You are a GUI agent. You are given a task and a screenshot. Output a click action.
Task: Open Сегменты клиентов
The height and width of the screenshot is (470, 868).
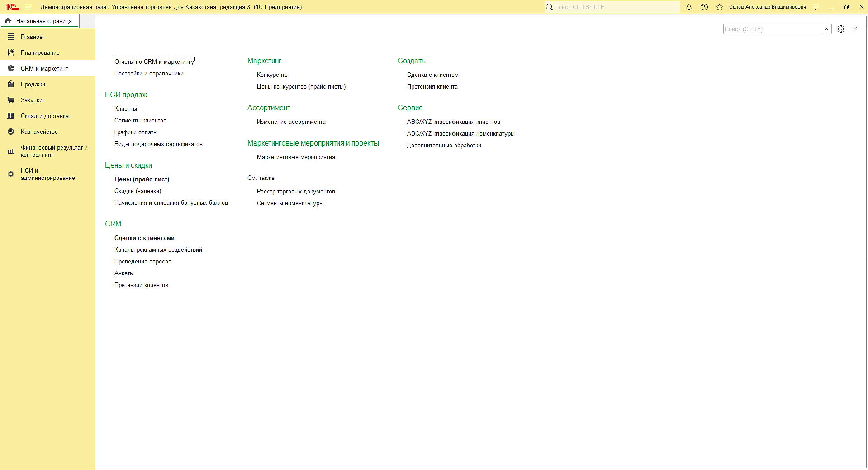pos(140,120)
